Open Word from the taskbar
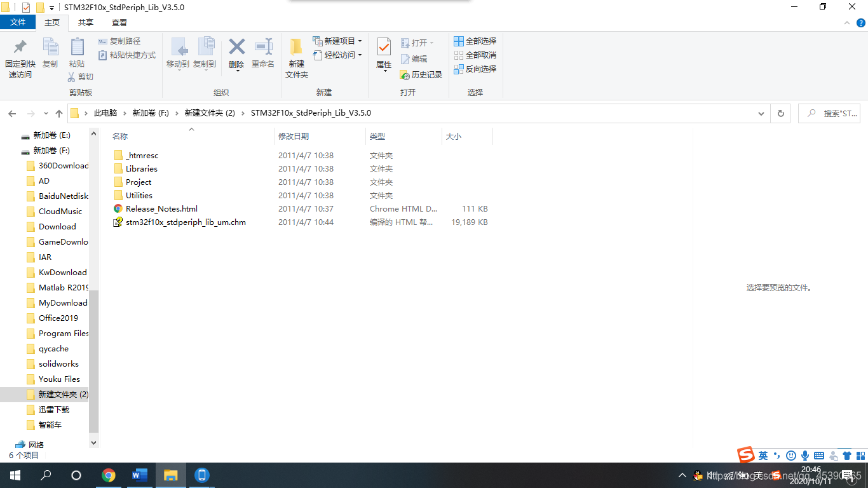Image resolution: width=868 pixels, height=488 pixels. click(x=140, y=475)
